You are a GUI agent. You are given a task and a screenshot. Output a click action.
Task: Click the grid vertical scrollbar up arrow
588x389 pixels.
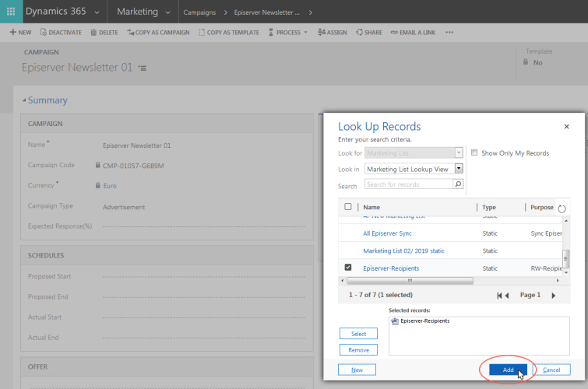[x=566, y=221]
